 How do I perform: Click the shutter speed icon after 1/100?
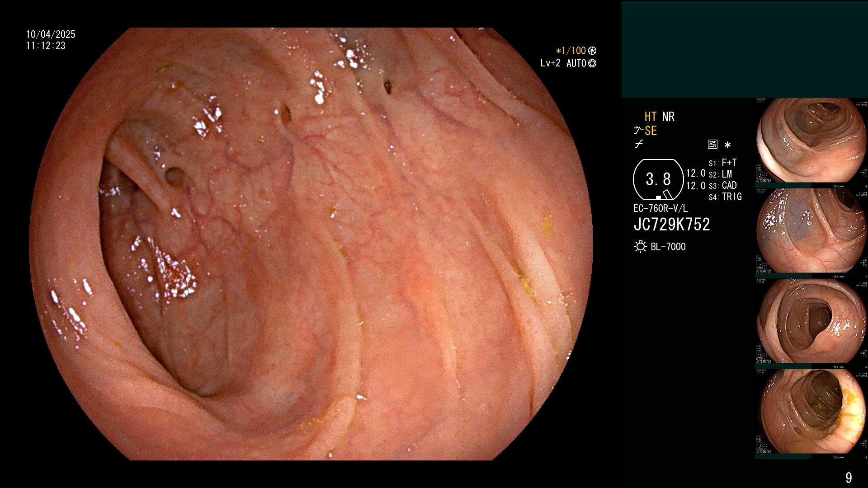click(592, 51)
